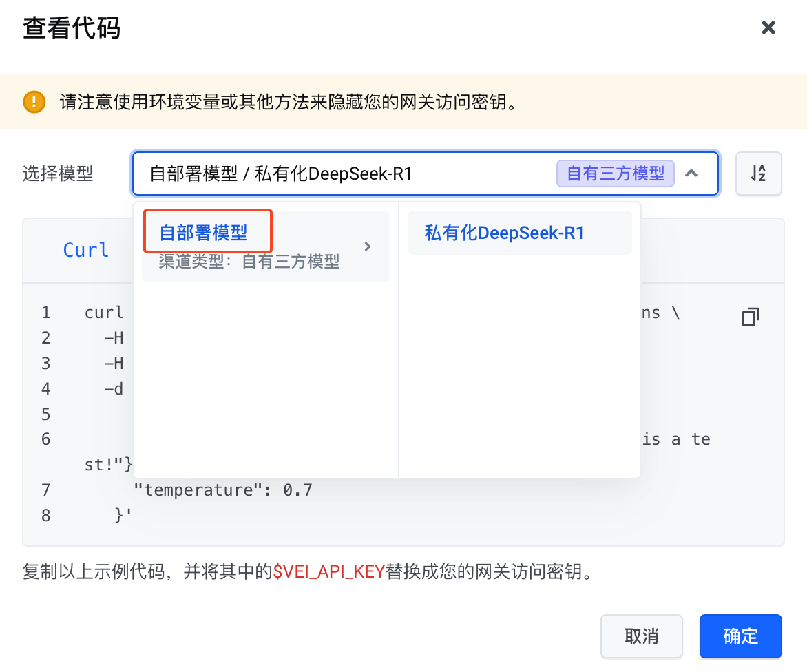The height and width of the screenshot is (672, 807).
Task: Click the orange warning icon in banner
Action: point(34,103)
